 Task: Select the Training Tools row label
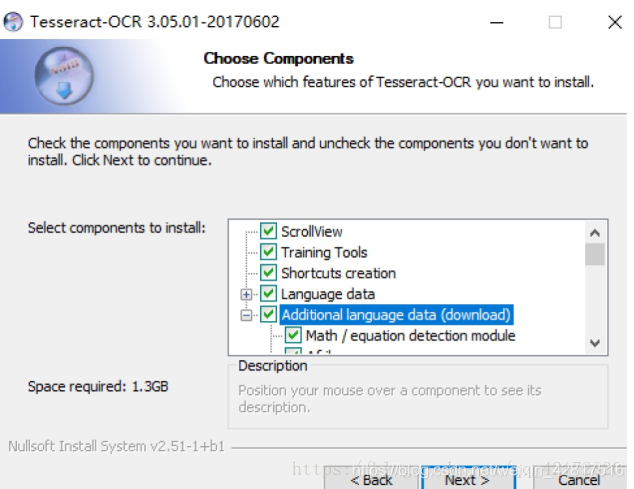pos(324,252)
